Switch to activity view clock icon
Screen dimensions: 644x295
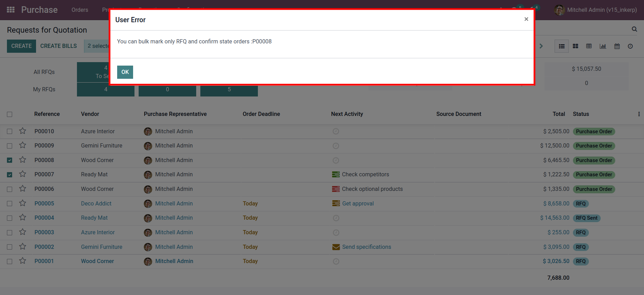[x=630, y=46]
